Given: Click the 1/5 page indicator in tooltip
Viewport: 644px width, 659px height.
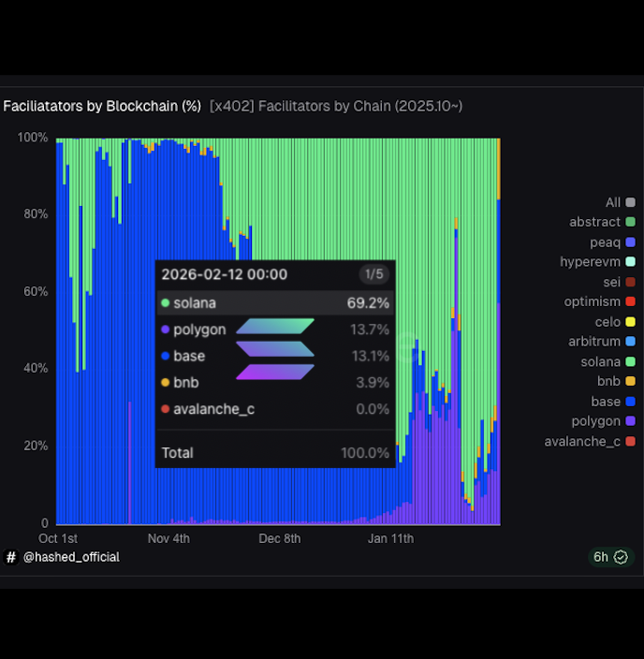Looking at the screenshot, I should point(373,274).
